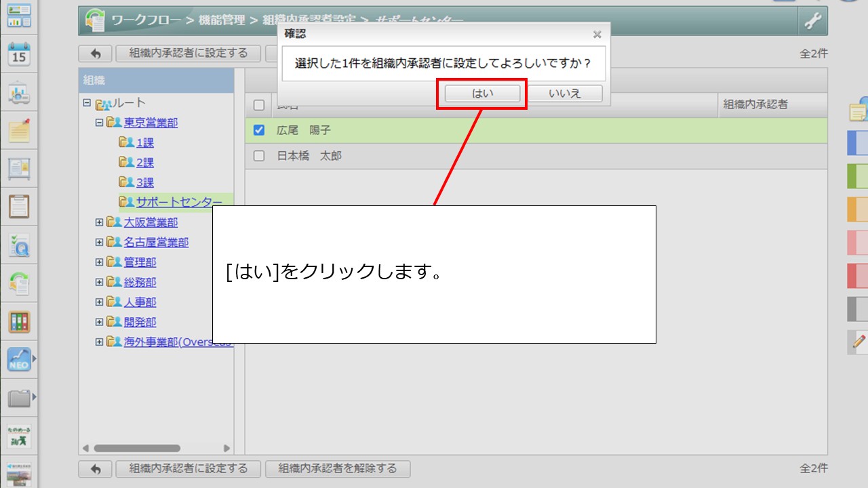Image resolution: width=868 pixels, height=488 pixels.
Task: Open settings with the wrench icon
Action: click(x=812, y=21)
